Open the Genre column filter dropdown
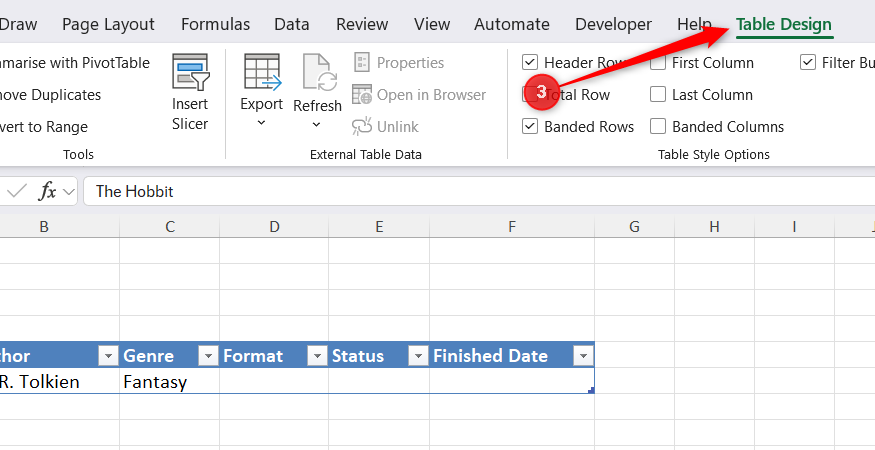The image size is (875, 450). [x=208, y=355]
